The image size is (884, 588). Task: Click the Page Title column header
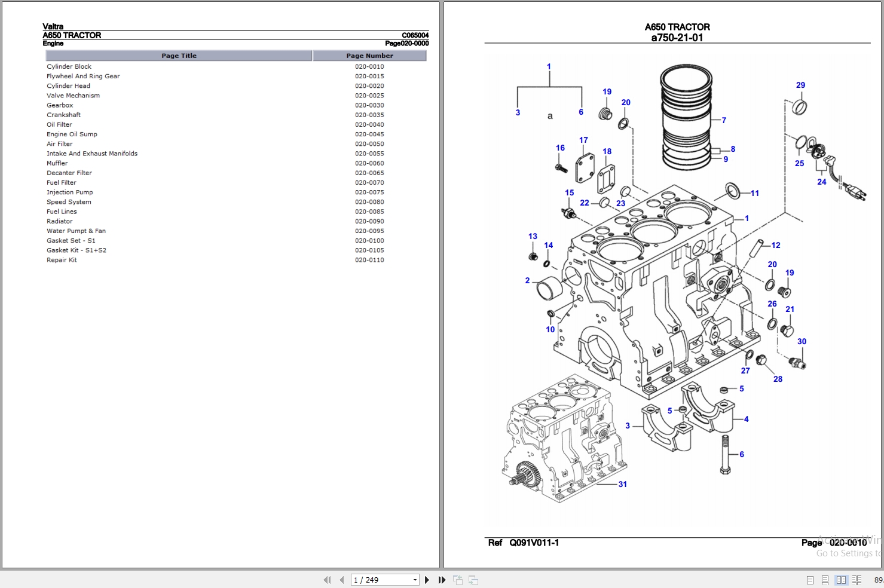point(179,56)
